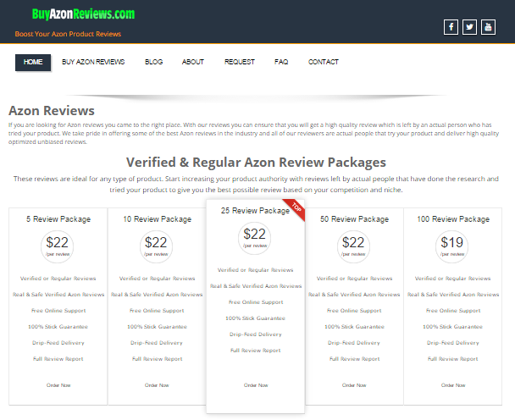
Task: Order Now for 100 Review Package
Action: (453, 385)
